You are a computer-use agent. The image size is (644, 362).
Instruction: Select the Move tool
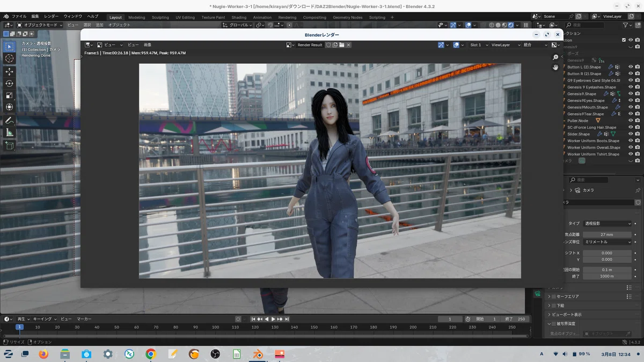(10, 71)
